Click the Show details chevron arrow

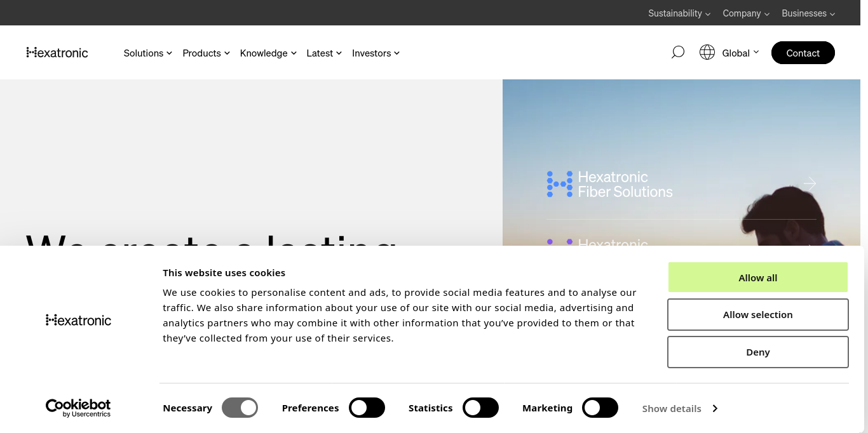[715, 408]
